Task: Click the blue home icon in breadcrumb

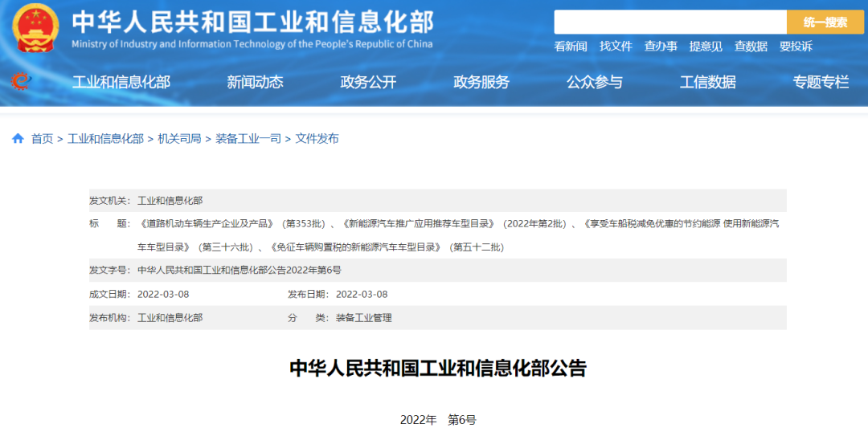Action: [18, 138]
